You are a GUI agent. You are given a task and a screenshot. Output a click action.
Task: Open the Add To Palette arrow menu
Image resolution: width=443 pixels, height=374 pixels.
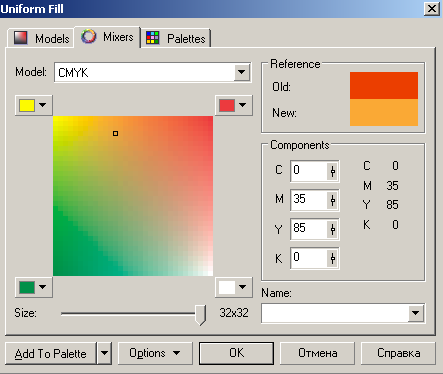pyautogui.click(x=104, y=353)
